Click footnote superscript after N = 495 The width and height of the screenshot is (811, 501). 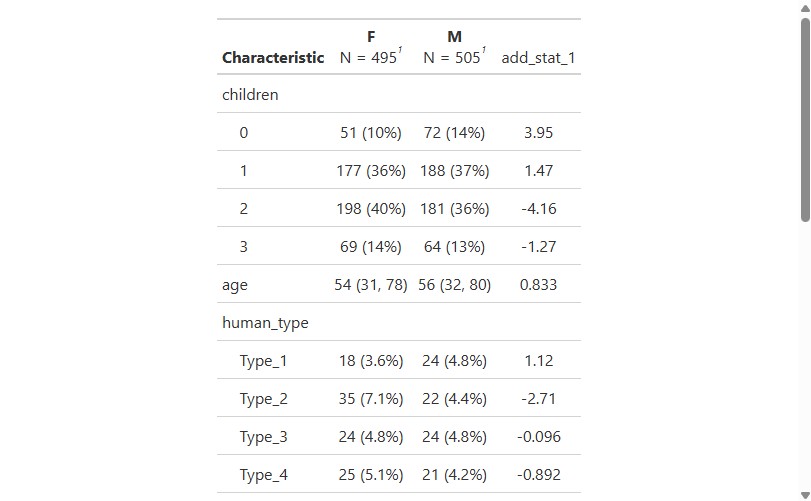pyautogui.click(x=400, y=50)
